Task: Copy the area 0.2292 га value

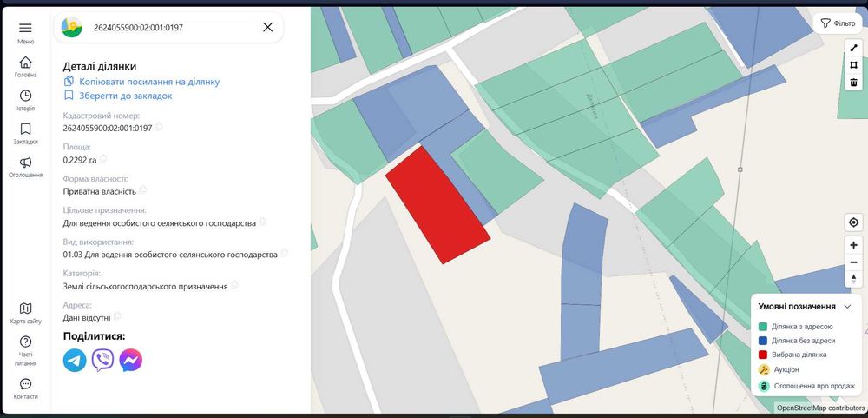Action: coord(103,158)
